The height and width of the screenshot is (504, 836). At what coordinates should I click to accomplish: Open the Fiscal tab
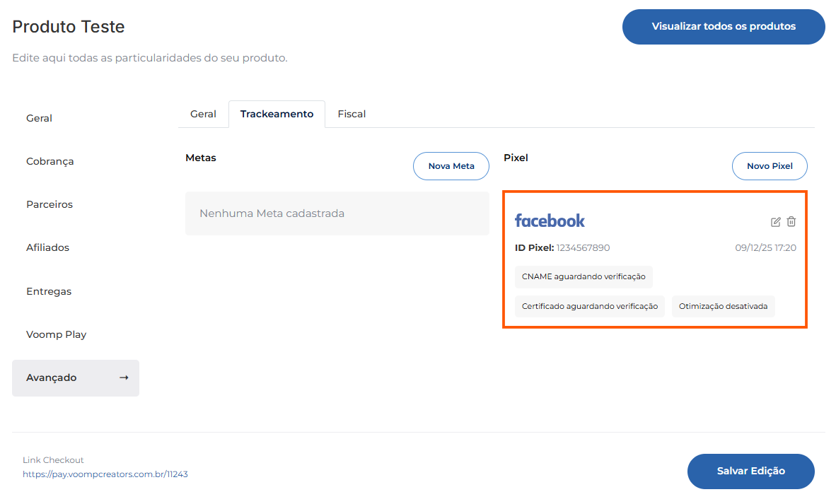tap(352, 114)
